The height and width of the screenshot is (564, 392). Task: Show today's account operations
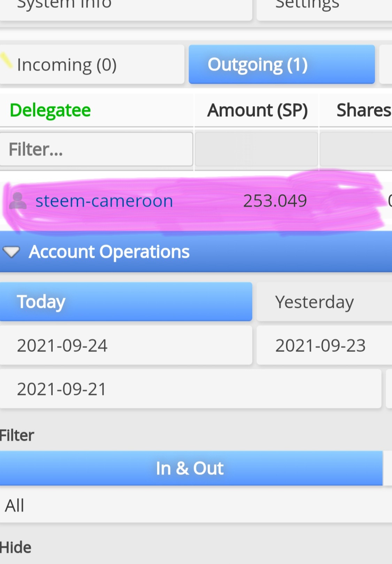pyautogui.click(x=126, y=302)
